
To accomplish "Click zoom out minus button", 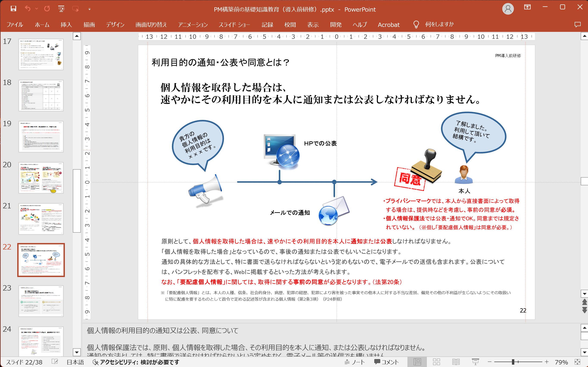I will click(x=489, y=362).
